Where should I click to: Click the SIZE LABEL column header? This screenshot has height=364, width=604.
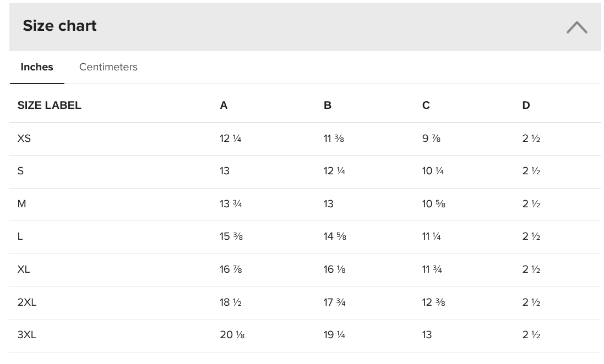click(x=50, y=106)
